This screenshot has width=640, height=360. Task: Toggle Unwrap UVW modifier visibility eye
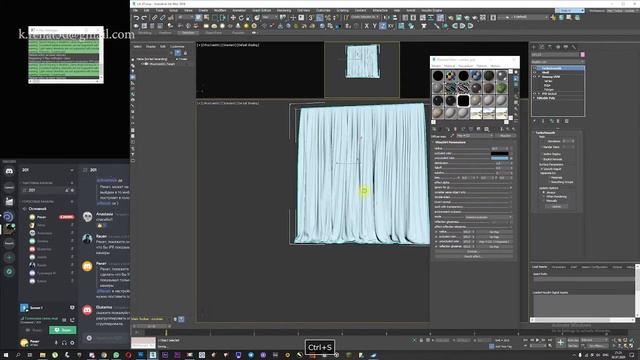click(535, 77)
